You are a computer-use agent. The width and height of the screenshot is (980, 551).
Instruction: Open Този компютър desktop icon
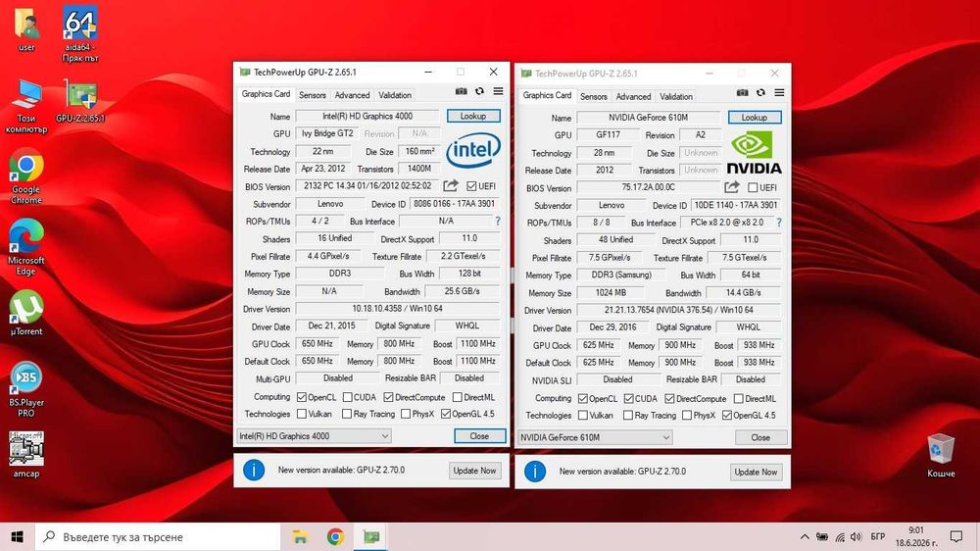coord(26,106)
